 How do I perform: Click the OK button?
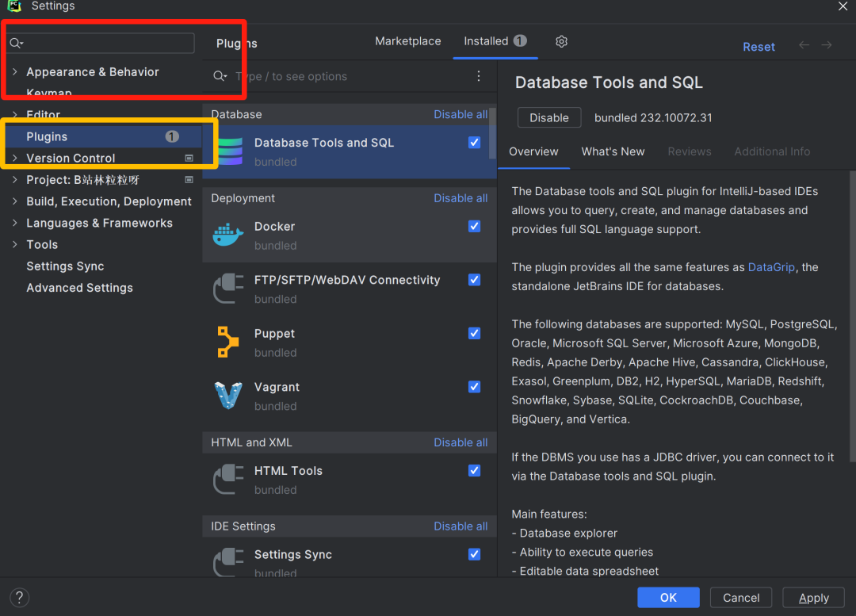(668, 598)
